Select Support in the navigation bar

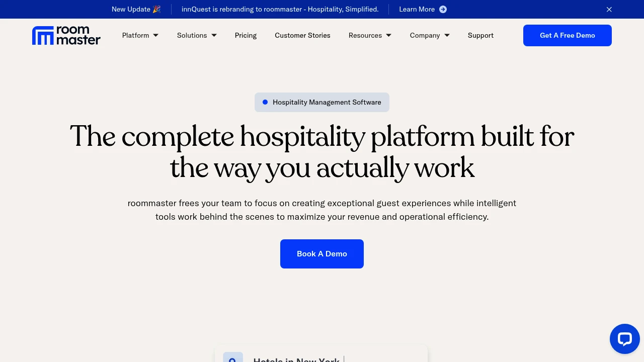pyautogui.click(x=480, y=35)
